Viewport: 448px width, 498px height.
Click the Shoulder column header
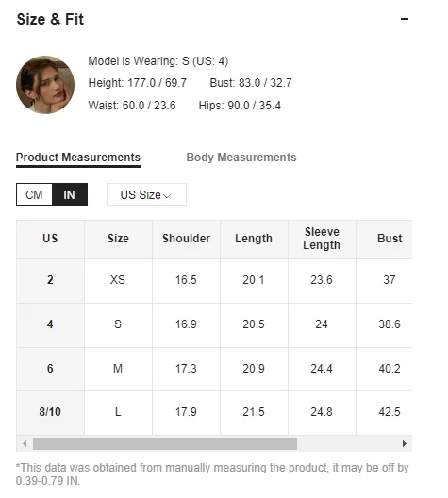pyautogui.click(x=186, y=240)
